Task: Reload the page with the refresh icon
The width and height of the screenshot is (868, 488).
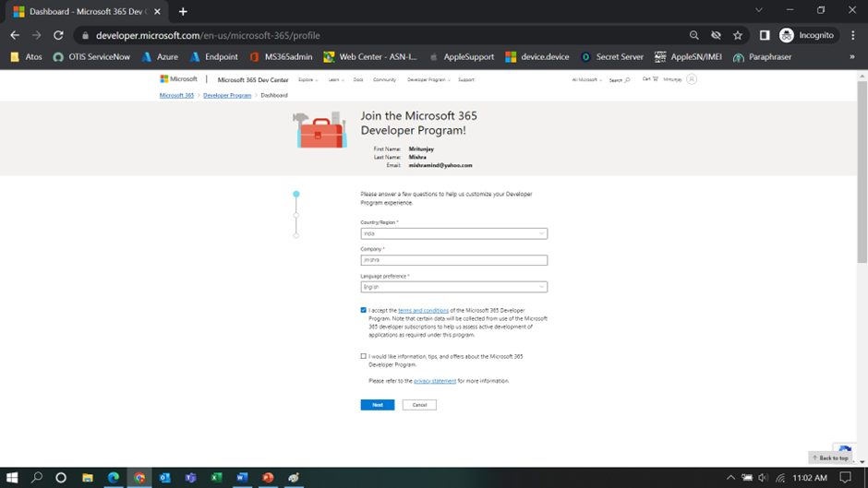Action: [58, 35]
